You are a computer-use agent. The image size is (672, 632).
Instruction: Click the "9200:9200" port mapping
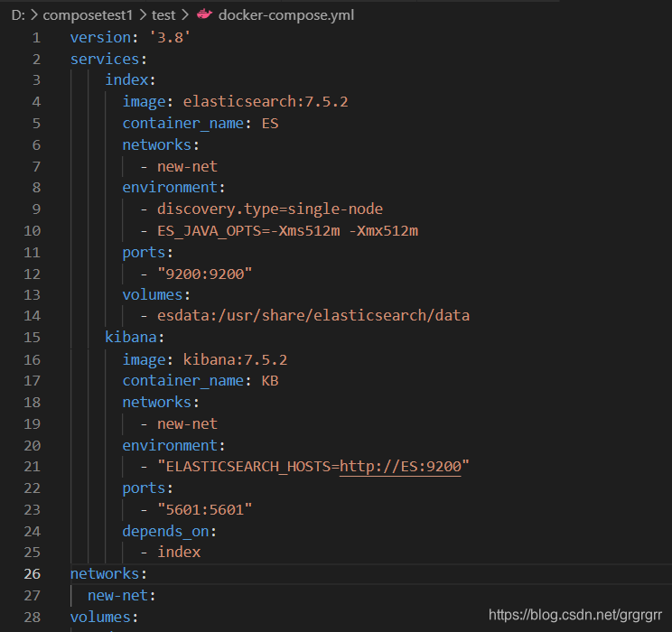pos(205,274)
